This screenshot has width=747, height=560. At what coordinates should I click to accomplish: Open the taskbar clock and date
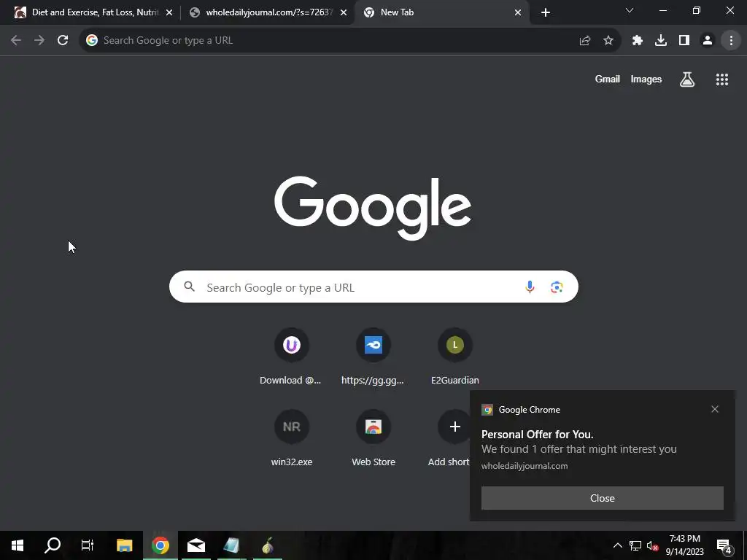tap(684, 545)
